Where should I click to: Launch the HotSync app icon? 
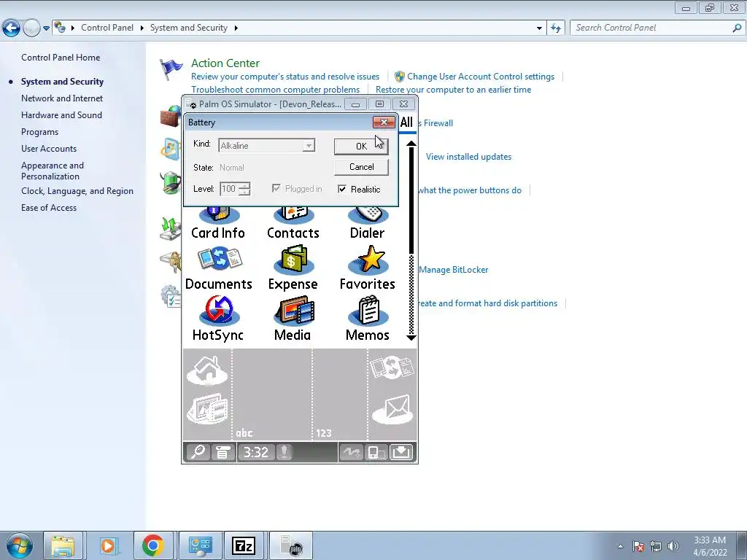pos(219,311)
